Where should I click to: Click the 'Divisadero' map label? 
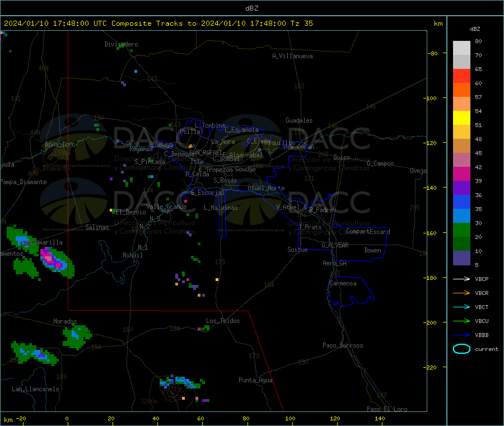tap(121, 44)
